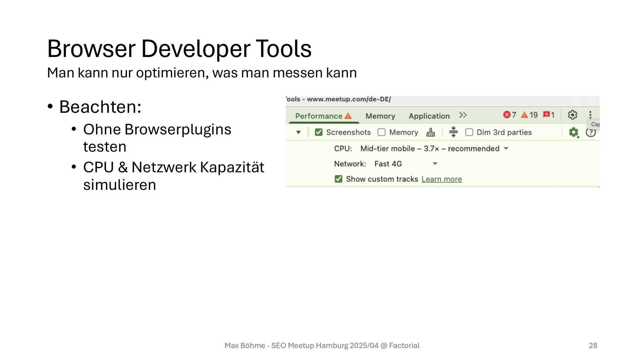Show more tabs via double chevron
Image resolution: width=644 pixels, height=362 pixels.
coord(463,115)
